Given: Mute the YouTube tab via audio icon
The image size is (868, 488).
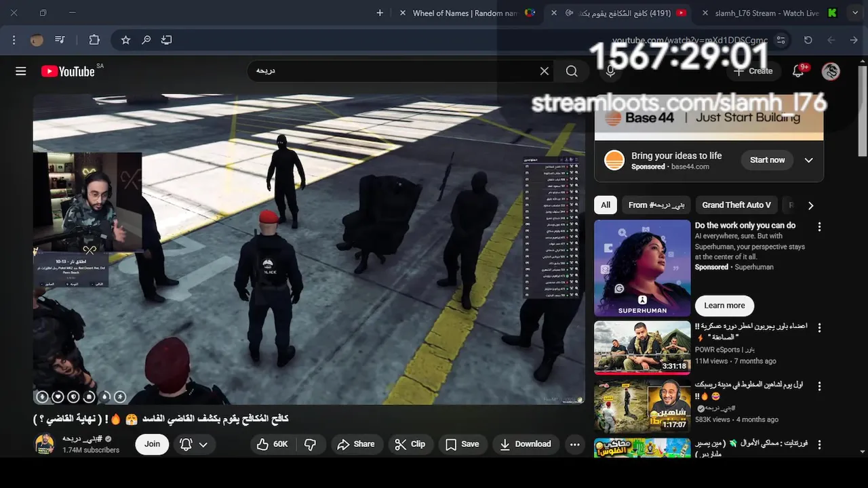Looking at the screenshot, I should [570, 13].
